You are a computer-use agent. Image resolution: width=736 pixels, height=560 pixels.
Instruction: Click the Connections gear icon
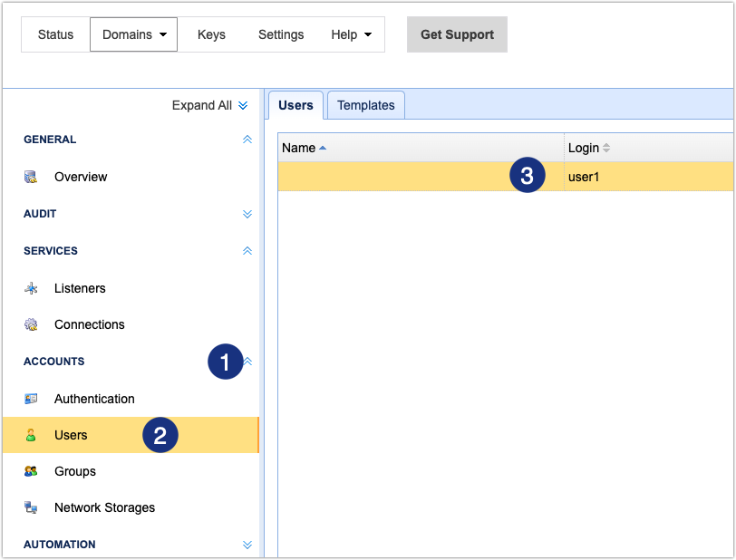click(31, 324)
